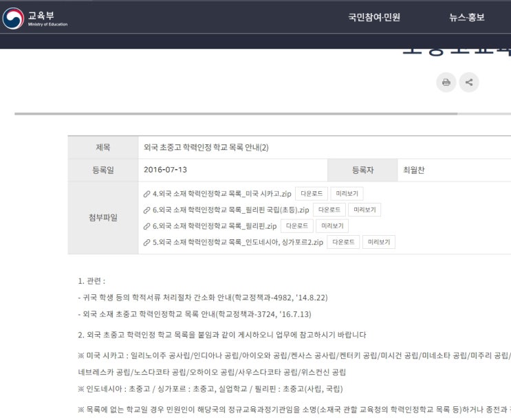Viewport: 511px width, 420px height.
Task: Click the note starting 목록에 없는 학교일 경우
Action: 294,410
